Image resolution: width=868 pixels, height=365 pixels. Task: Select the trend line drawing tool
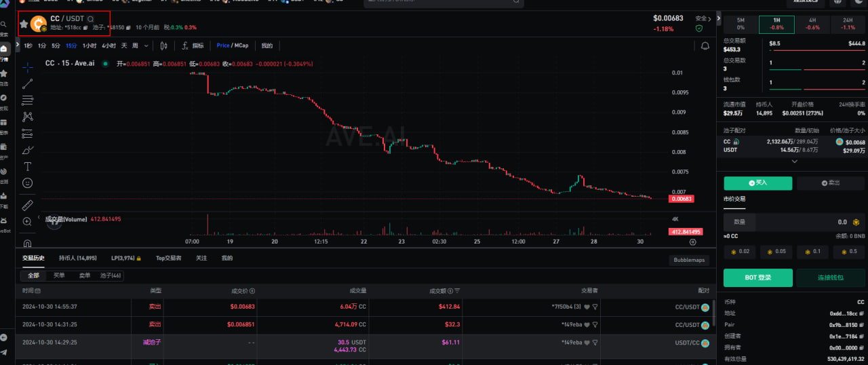[27, 83]
